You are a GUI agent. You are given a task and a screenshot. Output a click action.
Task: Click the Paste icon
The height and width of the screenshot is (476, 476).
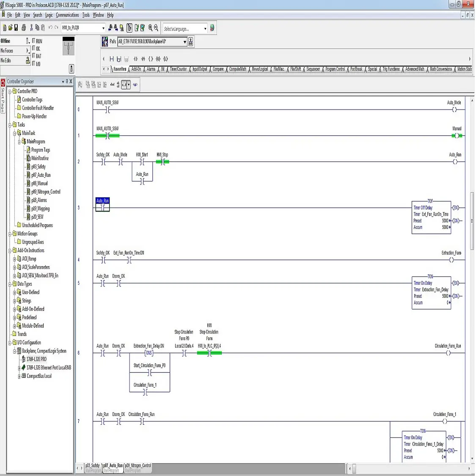pyautogui.click(x=43, y=28)
